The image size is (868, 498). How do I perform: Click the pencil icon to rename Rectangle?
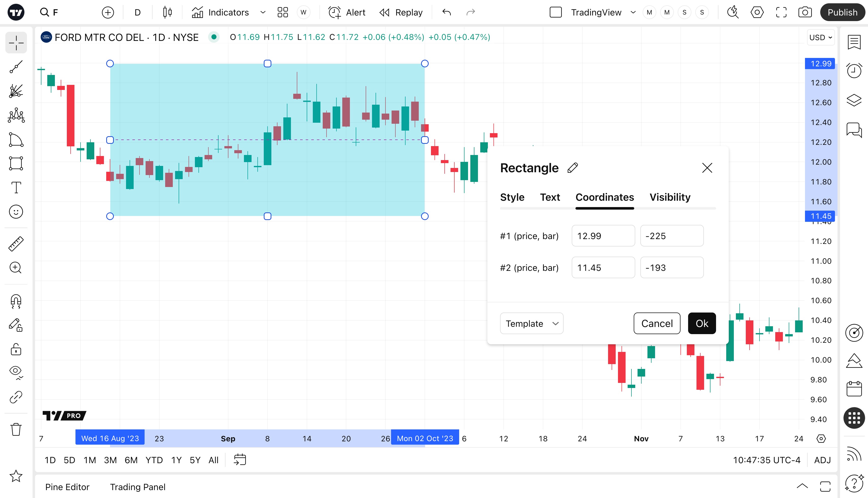tap(572, 168)
